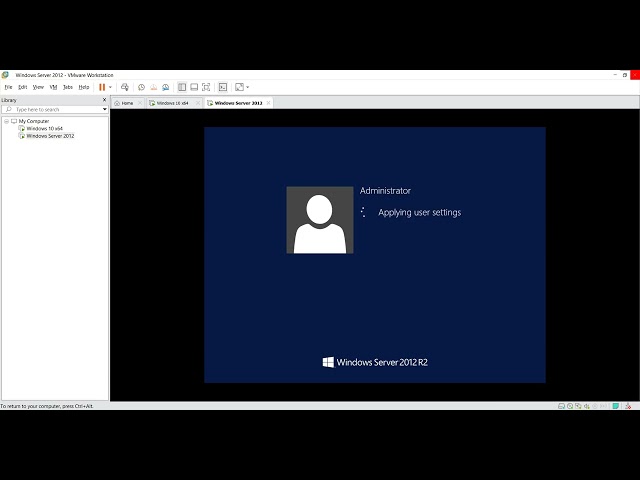
Task: Close the Library panel
Action: coord(104,100)
